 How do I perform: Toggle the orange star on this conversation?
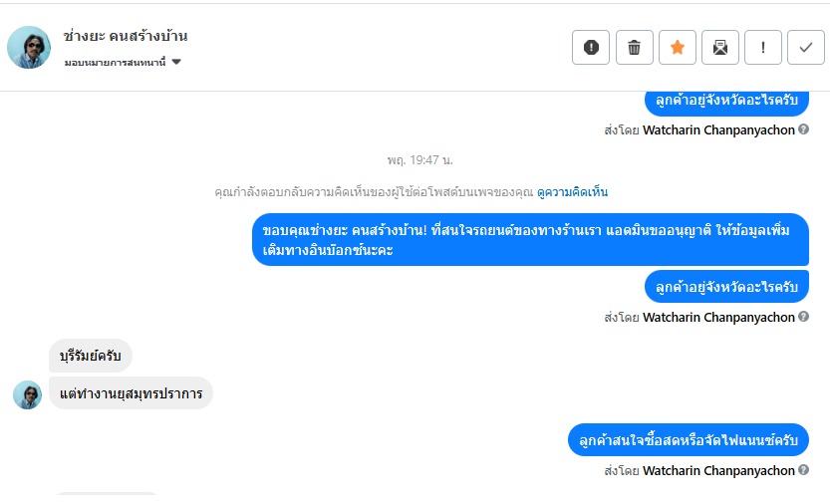678,47
